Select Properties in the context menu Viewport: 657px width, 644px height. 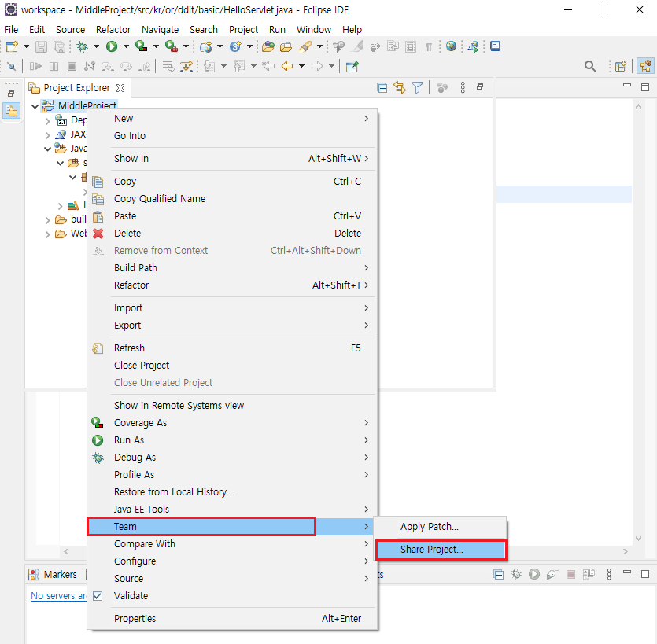233,618
